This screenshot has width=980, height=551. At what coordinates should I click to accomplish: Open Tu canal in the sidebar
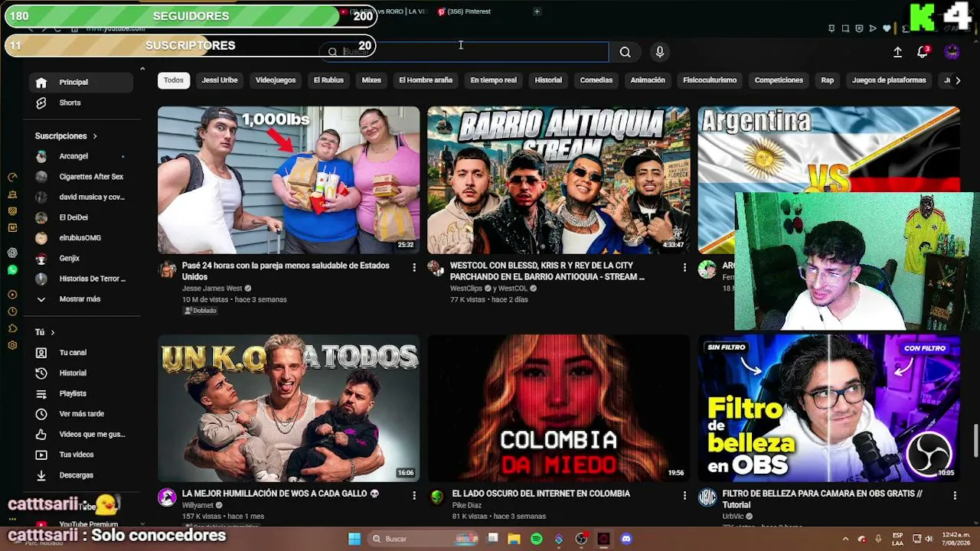click(73, 353)
